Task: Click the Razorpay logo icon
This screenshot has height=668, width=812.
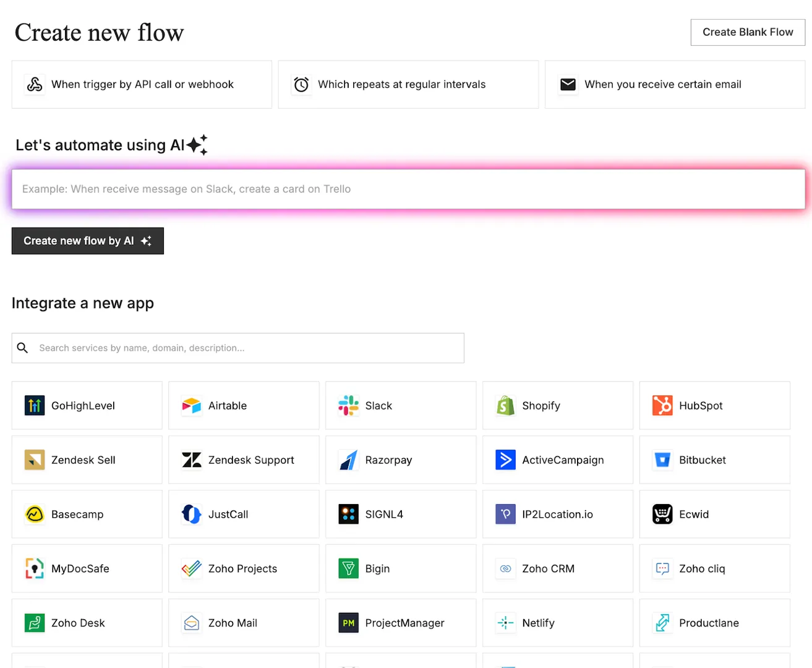Action: pyautogui.click(x=349, y=460)
